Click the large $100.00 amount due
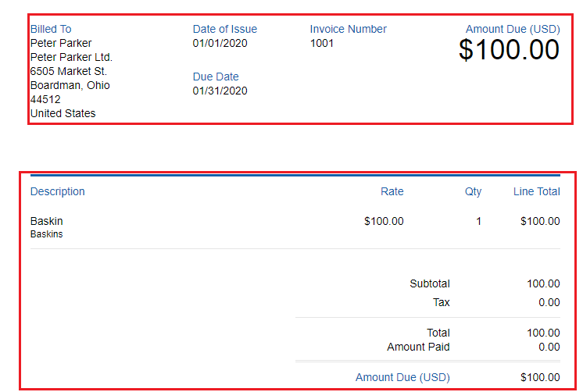This screenshot has width=583, height=392. point(509,50)
